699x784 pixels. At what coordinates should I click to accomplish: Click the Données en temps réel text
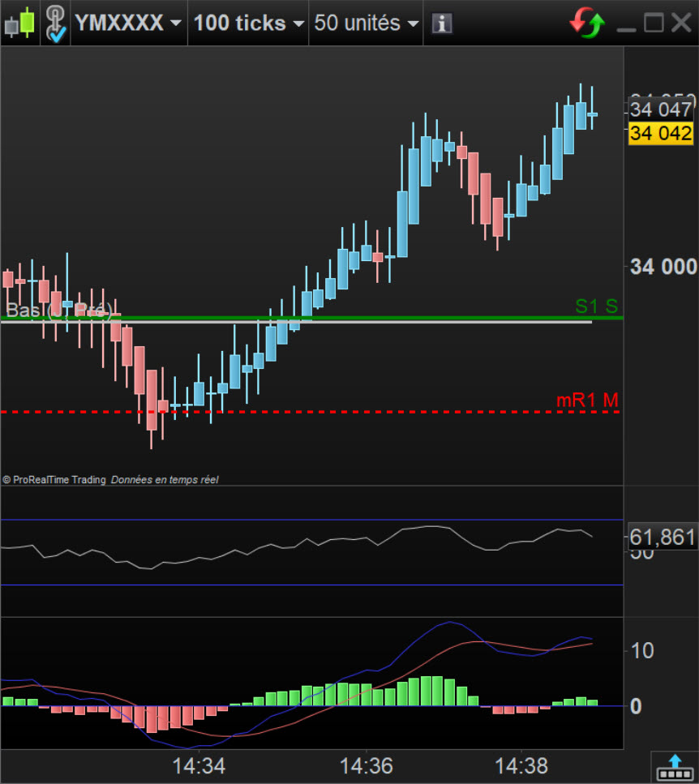click(165, 480)
